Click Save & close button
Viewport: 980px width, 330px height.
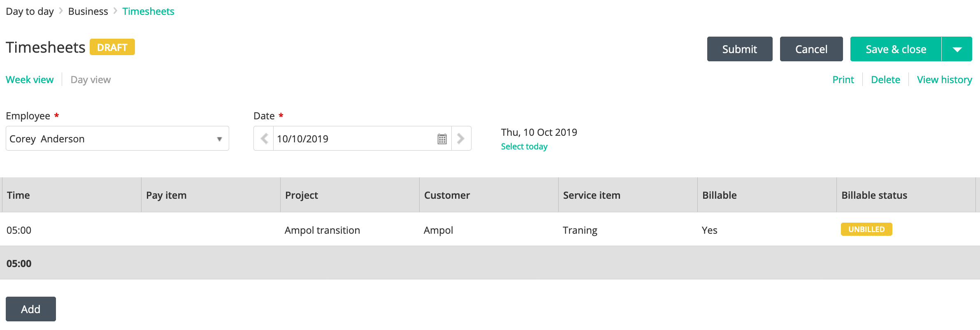[896, 49]
